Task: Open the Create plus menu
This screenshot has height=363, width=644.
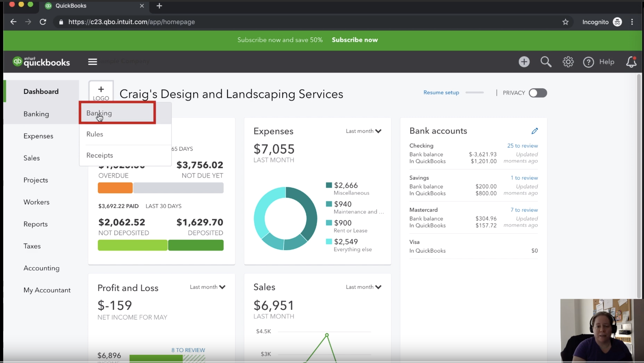Action: 524,62
